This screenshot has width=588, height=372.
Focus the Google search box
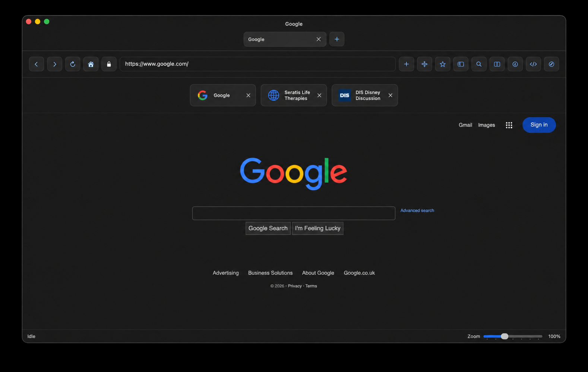(x=294, y=213)
